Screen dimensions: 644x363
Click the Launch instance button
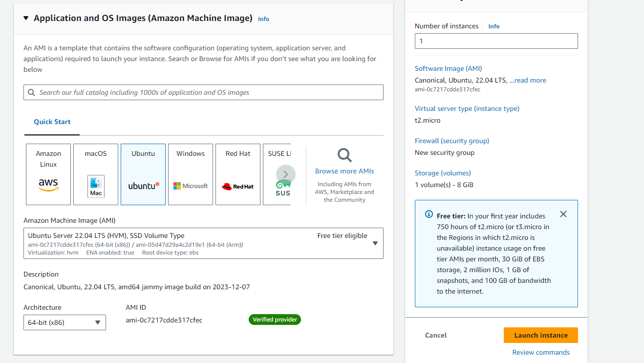541,335
